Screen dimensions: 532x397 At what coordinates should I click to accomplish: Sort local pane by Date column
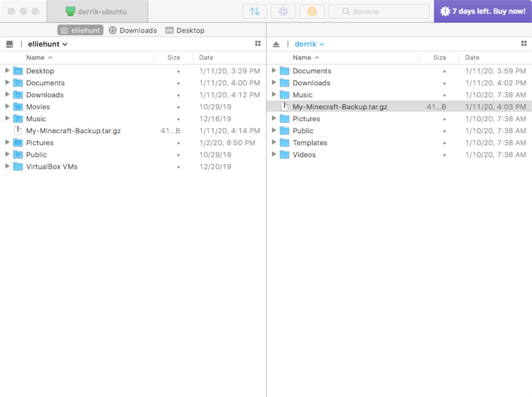point(206,58)
